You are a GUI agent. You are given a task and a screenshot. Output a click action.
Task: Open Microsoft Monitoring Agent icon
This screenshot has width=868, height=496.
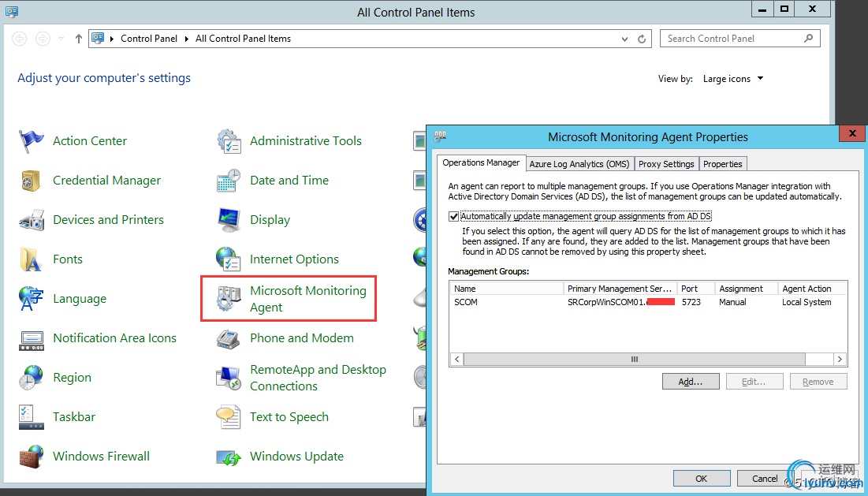[x=228, y=298]
